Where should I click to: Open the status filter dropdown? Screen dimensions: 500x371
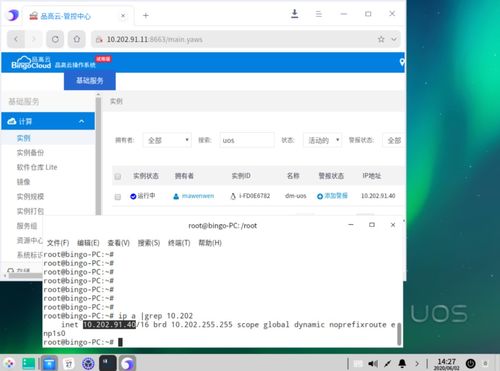click(x=322, y=140)
